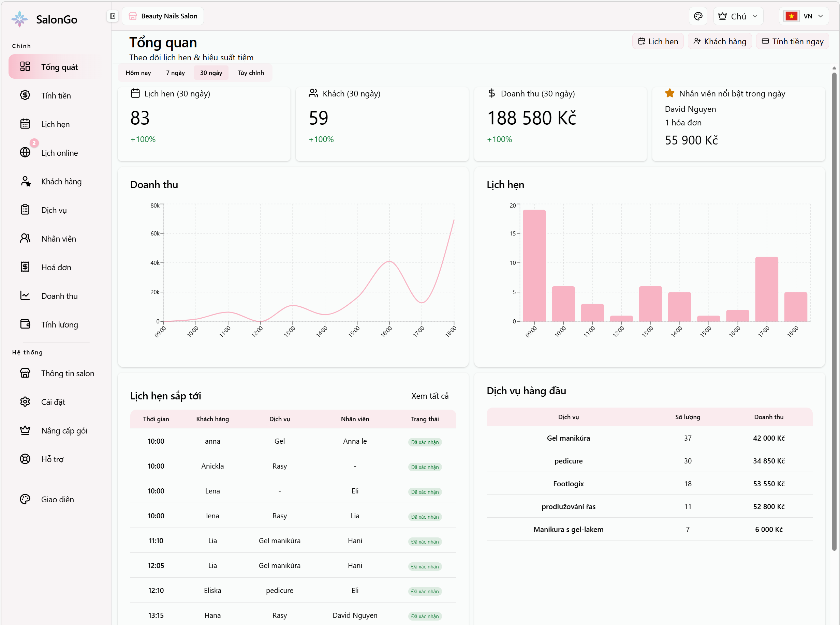The image size is (840, 625).
Task: Switch to the 30 ngày tab
Action: [x=211, y=72]
